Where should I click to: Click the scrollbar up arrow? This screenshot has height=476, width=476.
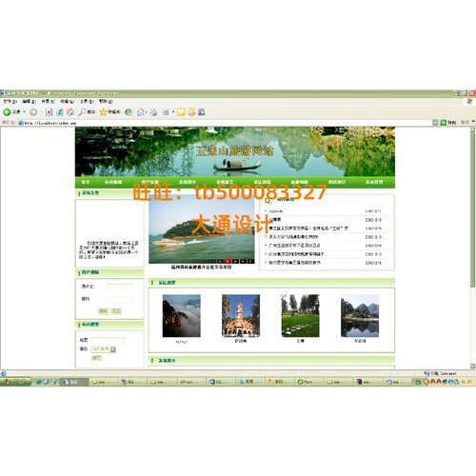(473, 129)
